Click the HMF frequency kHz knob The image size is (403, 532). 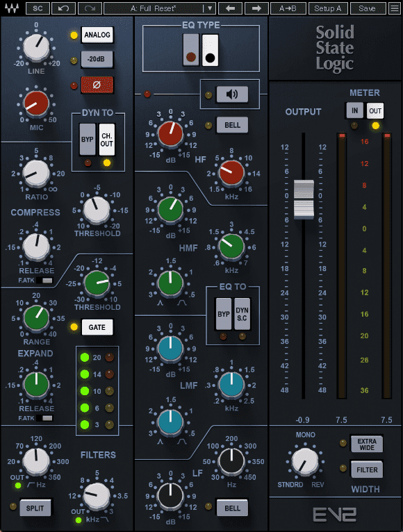(x=231, y=247)
